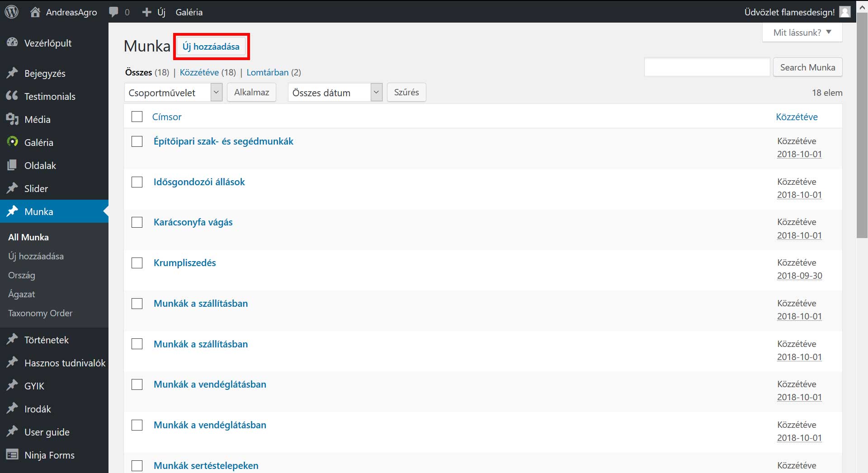
Task: Open the Összes dátum date filter dropdown
Action: 335,93
